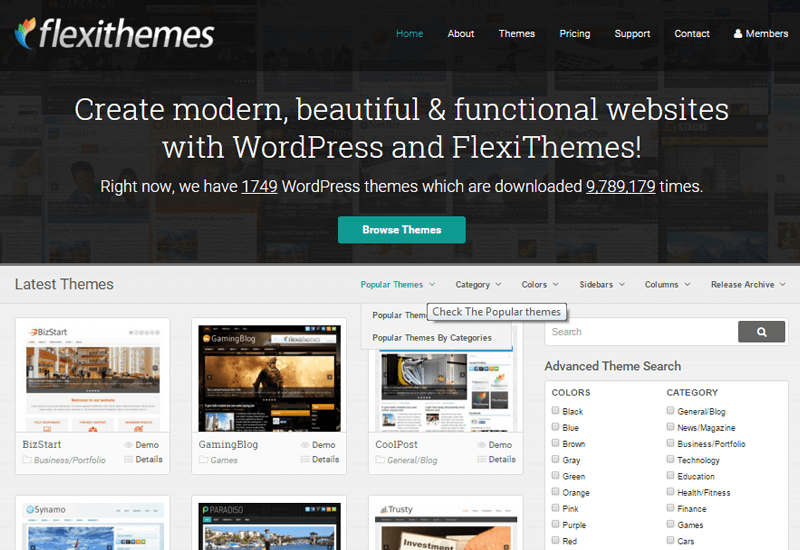This screenshot has height=550, width=800.
Task: Click the search magnifier button
Action: (761, 332)
